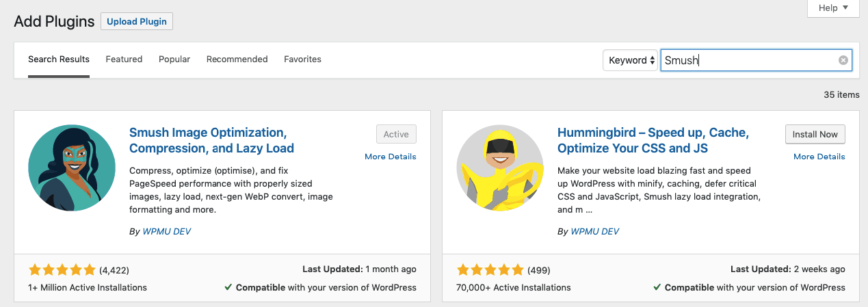
Task: Click the green compatibility checkmark for Smush
Action: pos(228,287)
